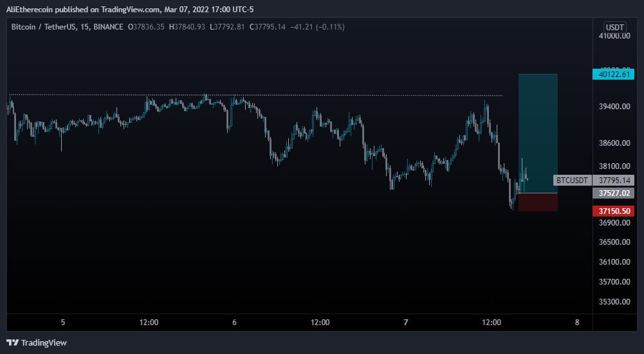Click the 12:00 label after date 7
This screenshot has height=354, width=644.
pyautogui.click(x=492, y=323)
